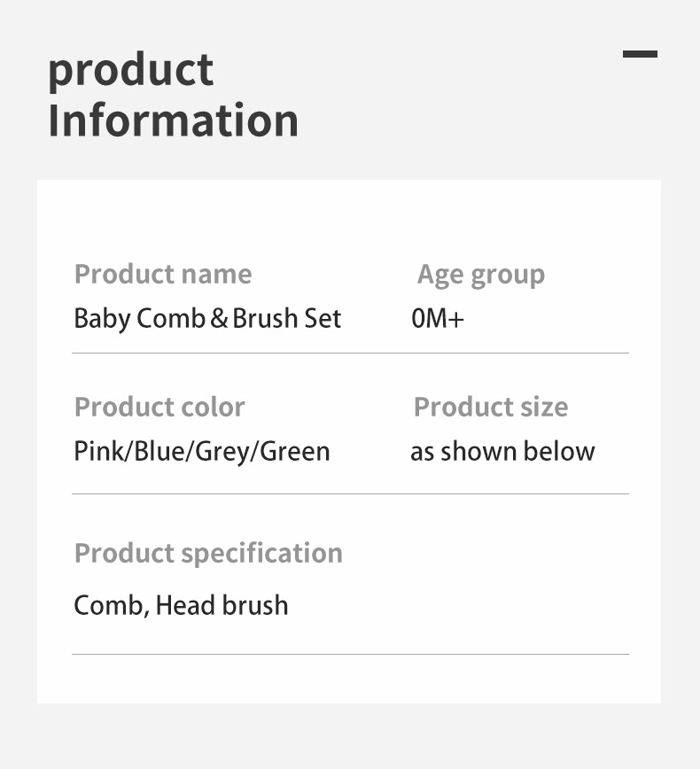Select 'Baby Comb & Brush Set' text
This screenshot has height=769, width=700.
coord(207,319)
